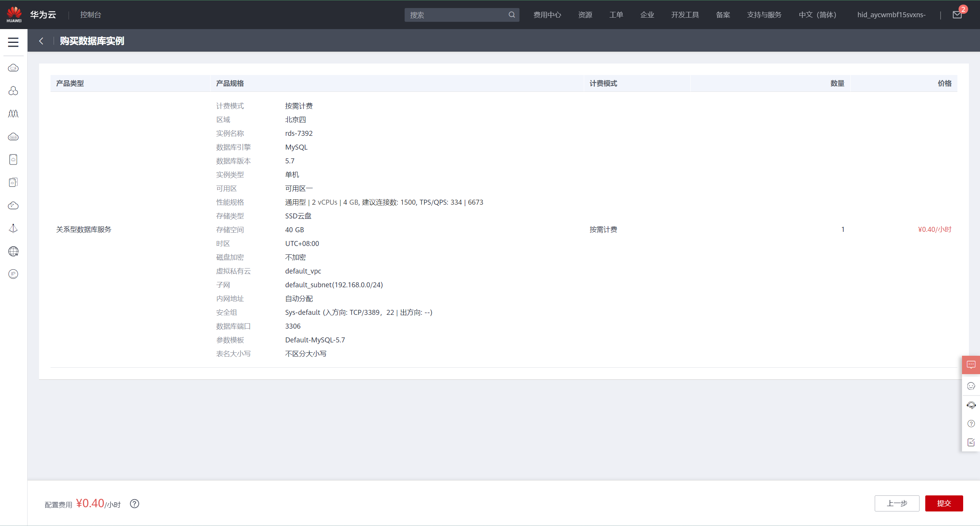Open the cloud-with-disk Bare Metal sidebar icon
980x526 pixels.
click(13, 137)
